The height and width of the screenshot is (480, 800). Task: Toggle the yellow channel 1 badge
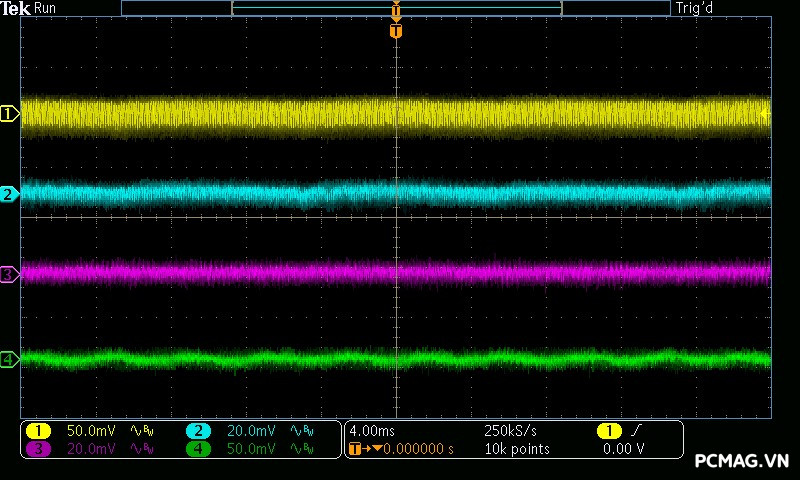38,431
